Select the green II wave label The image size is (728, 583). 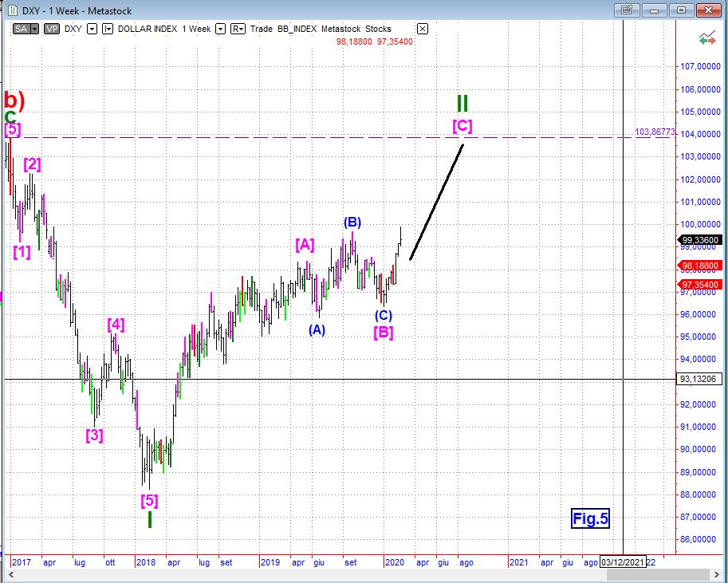point(462,103)
